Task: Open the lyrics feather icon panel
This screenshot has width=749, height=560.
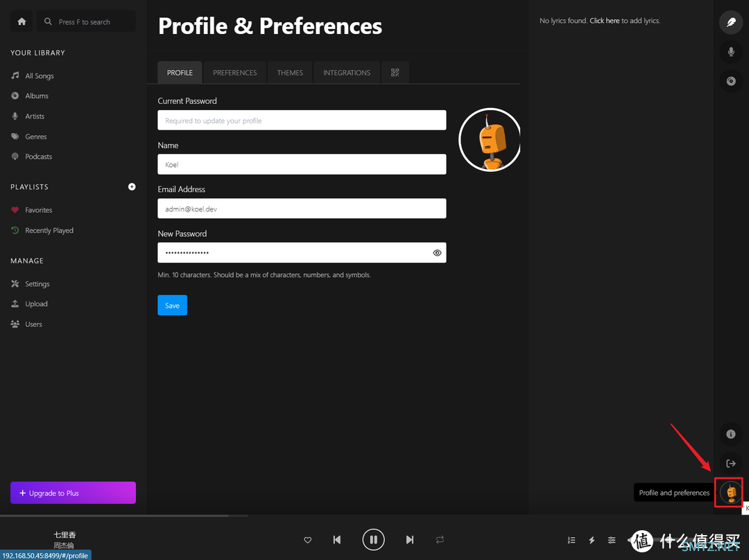Action: tap(730, 22)
